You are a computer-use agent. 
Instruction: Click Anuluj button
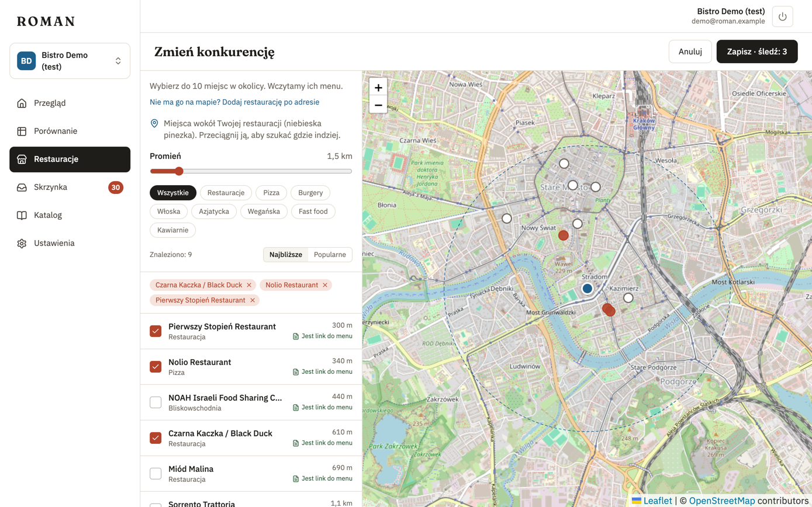point(690,51)
